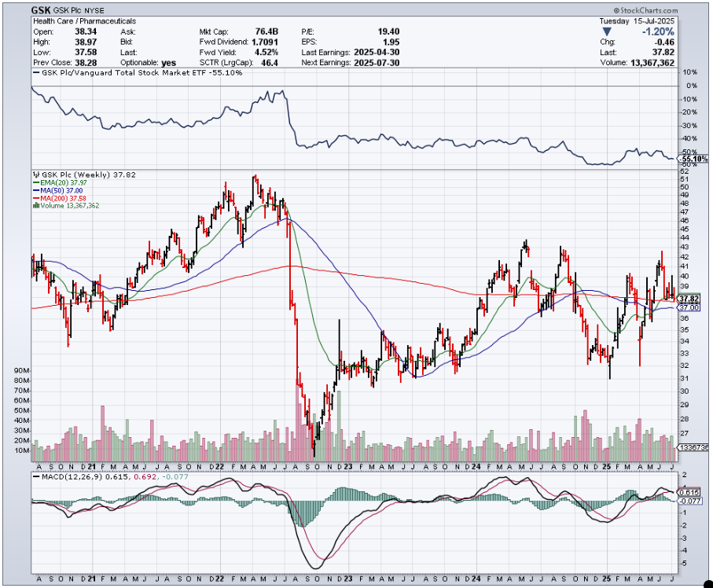This screenshot has height=588, width=713.
Task: Click the -0.077 histogram axis value tag
Action: click(x=689, y=501)
